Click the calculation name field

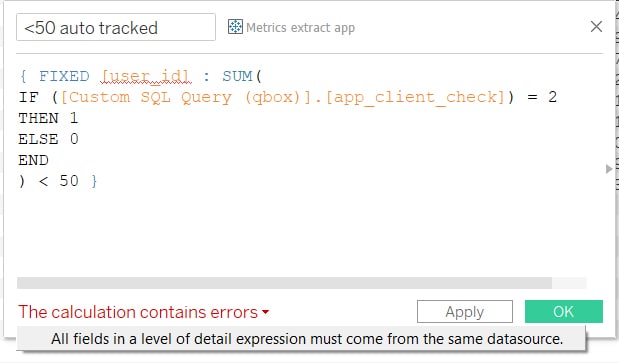pyautogui.click(x=116, y=27)
